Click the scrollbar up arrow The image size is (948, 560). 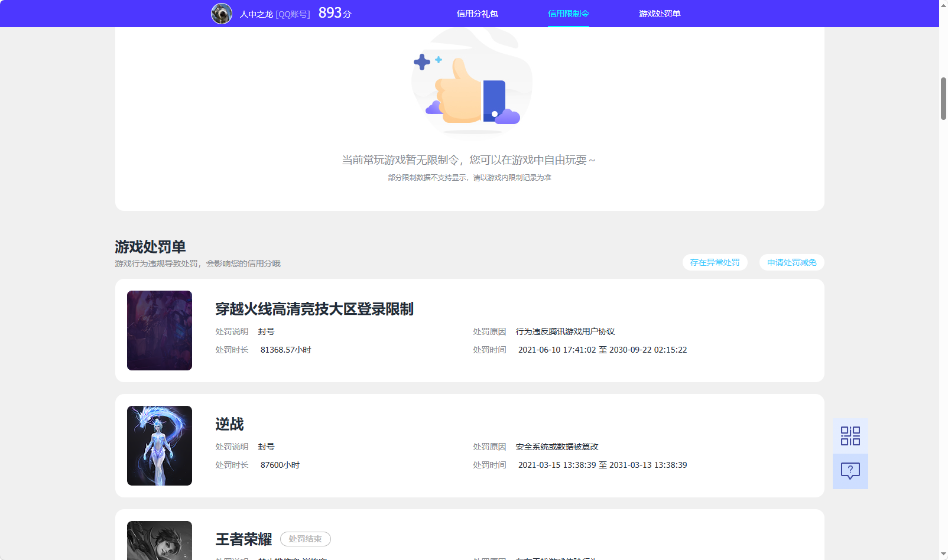943,4
